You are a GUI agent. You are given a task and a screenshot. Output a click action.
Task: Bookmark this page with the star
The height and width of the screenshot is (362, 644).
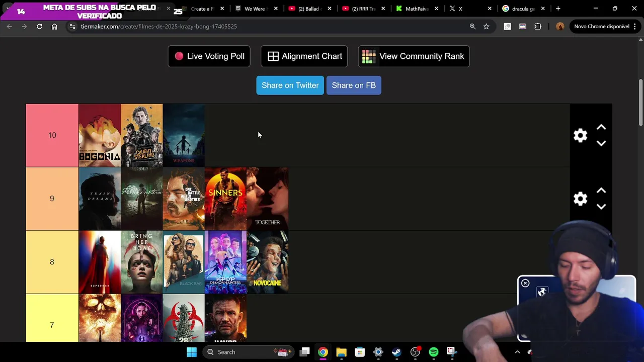point(486,26)
